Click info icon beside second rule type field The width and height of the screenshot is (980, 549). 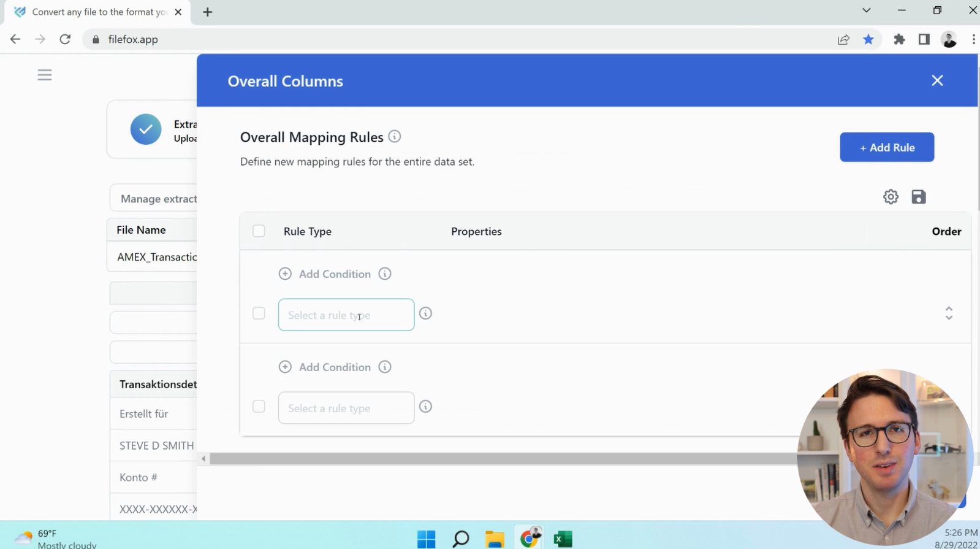(425, 407)
